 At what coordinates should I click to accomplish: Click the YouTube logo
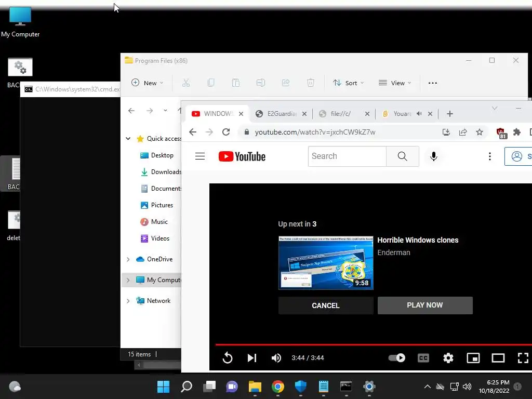[242, 156]
